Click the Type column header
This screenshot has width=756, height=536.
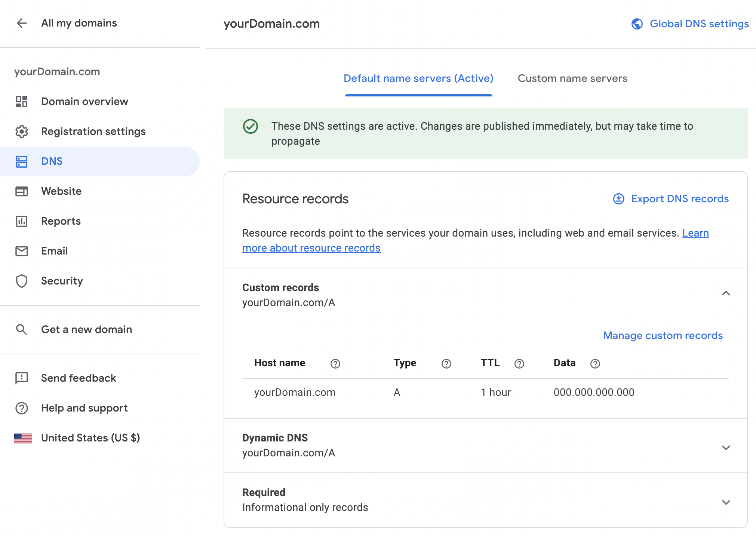click(405, 363)
